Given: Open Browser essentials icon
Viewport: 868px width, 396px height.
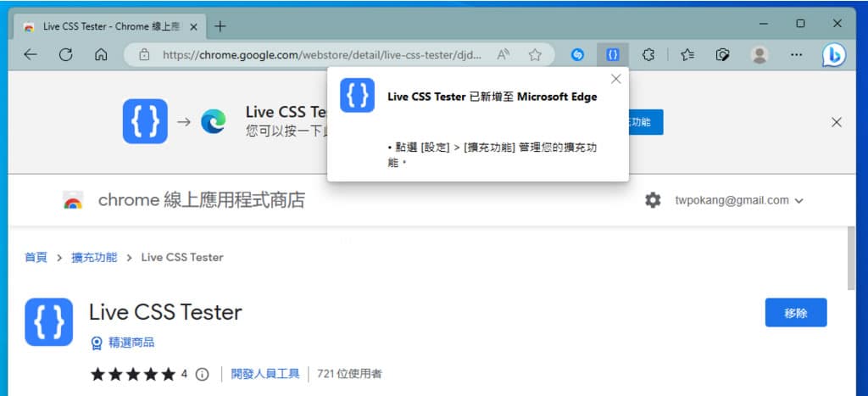Looking at the screenshot, I should click(x=722, y=55).
